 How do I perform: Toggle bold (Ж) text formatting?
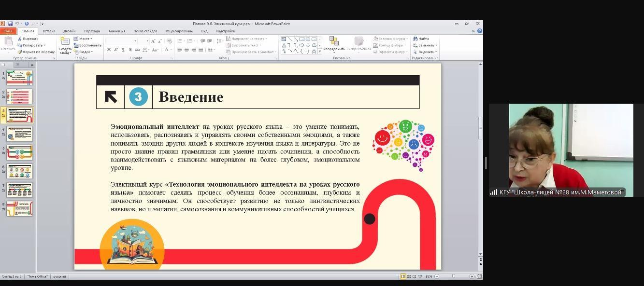click(x=109, y=50)
